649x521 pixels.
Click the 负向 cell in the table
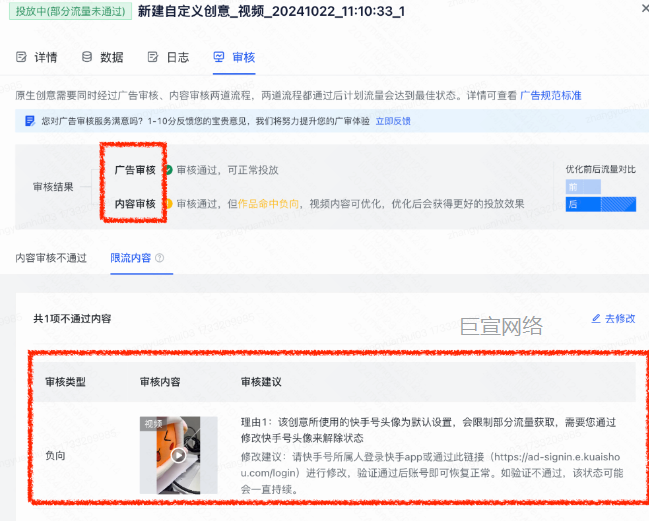[55, 456]
